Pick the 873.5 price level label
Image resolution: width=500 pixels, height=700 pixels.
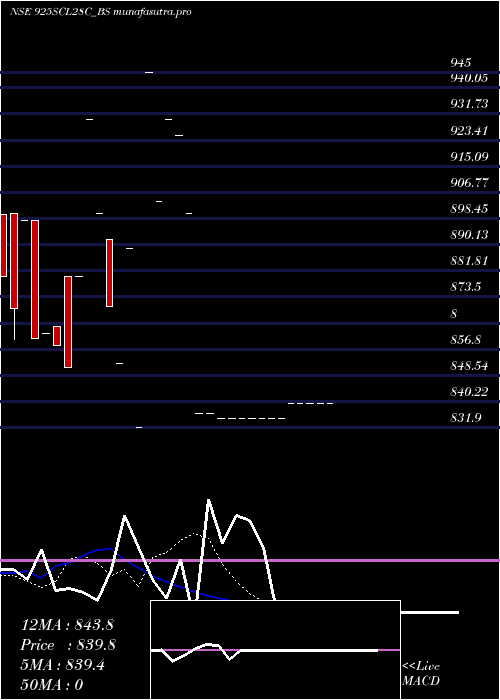coord(466,287)
